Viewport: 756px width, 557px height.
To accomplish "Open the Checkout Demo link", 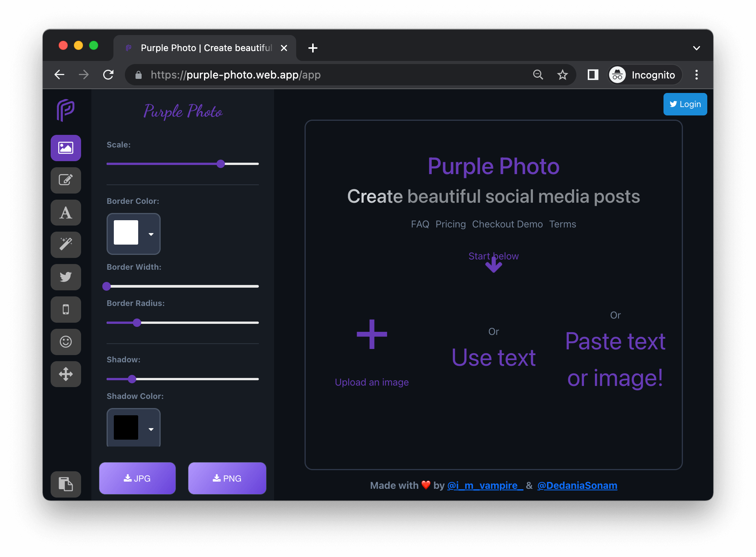I will tap(507, 224).
